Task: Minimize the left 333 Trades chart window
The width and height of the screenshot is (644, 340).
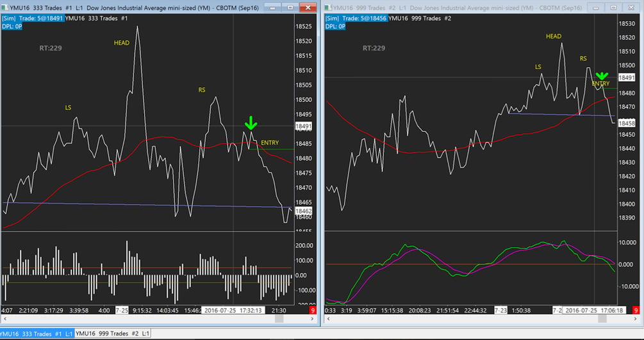Action: click(273, 8)
